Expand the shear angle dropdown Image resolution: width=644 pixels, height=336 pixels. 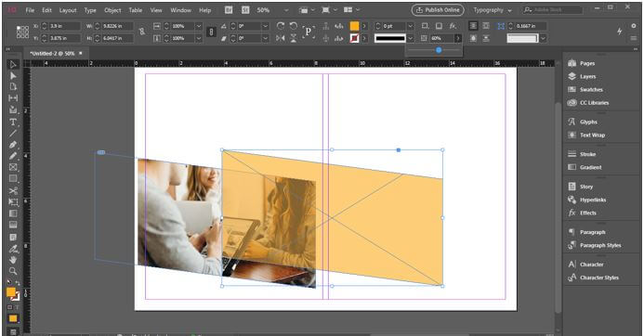coord(266,38)
